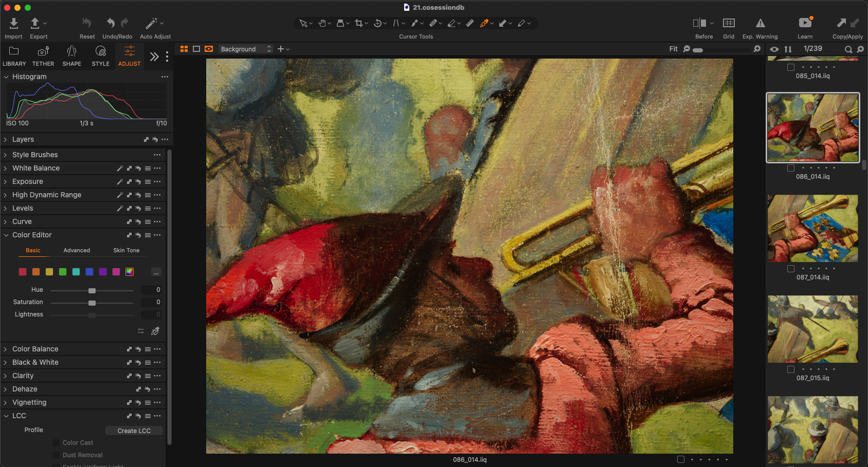
Task: Open Histogram panel options dots
Action: 165,77
